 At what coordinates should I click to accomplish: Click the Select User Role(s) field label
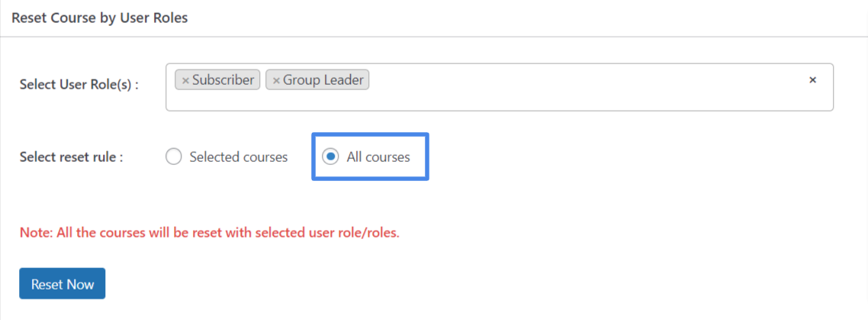pos(79,86)
